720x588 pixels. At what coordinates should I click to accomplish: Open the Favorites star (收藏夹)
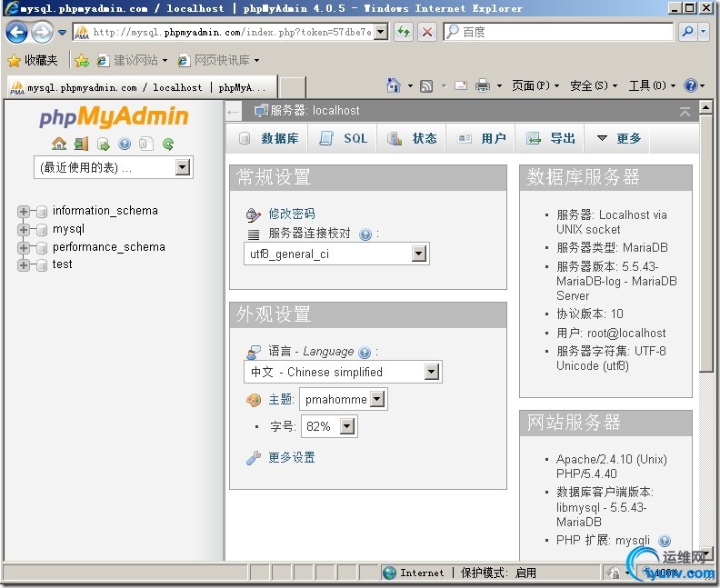(x=33, y=60)
